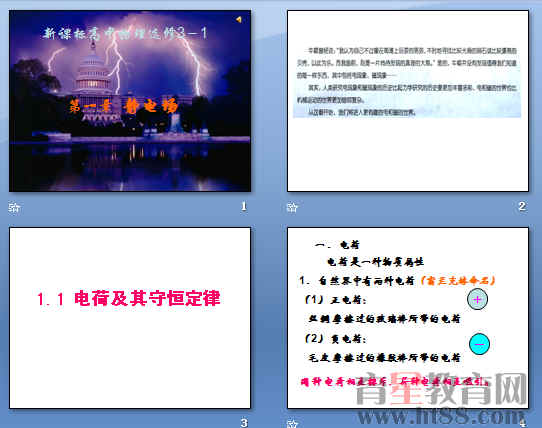542x428 pixels.
Task: Select the lightning Capitol title slide
Action: tap(130, 101)
